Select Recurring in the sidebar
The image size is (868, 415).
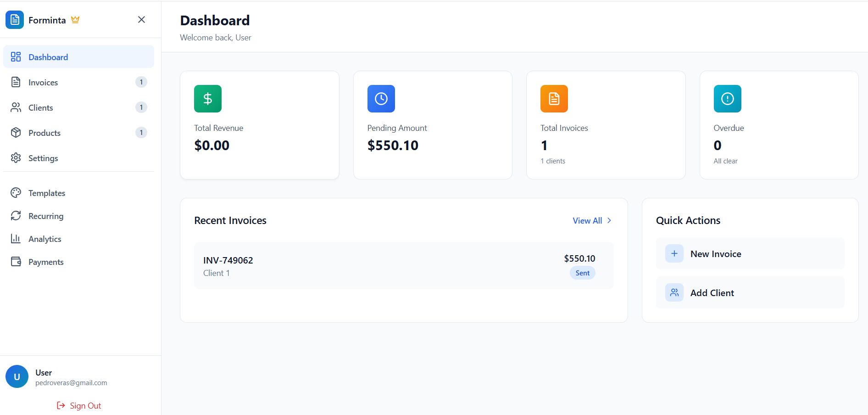click(78, 216)
